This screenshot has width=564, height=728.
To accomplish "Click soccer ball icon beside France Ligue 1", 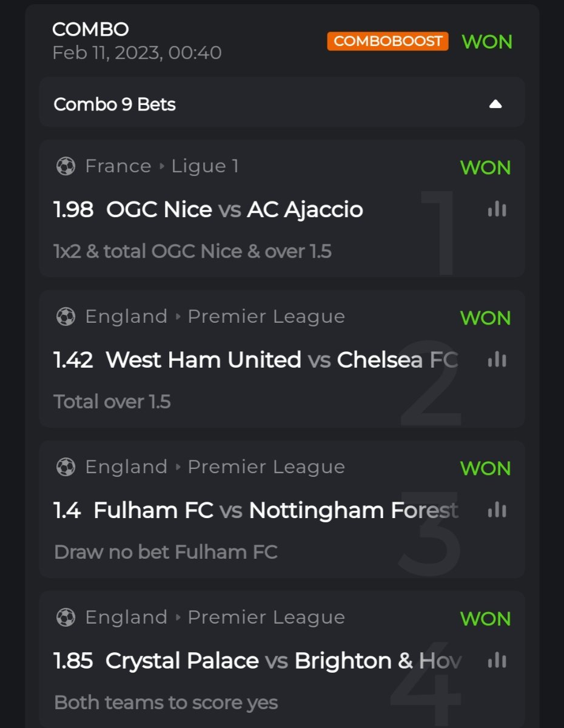I will click(x=65, y=166).
